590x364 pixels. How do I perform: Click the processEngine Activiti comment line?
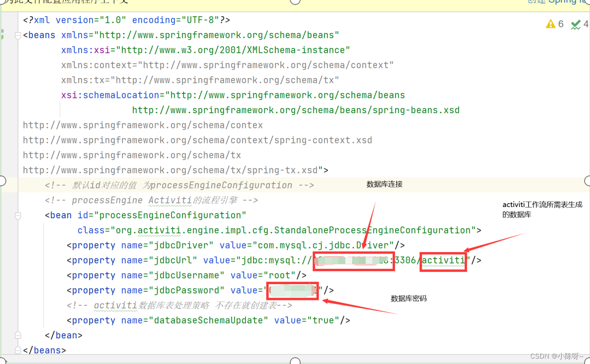click(151, 200)
